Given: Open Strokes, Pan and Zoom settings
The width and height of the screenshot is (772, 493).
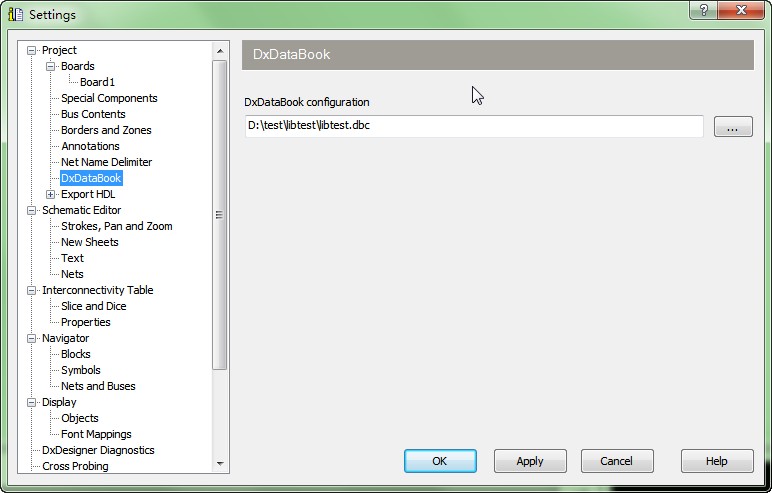Looking at the screenshot, I should tap(117, 226).
